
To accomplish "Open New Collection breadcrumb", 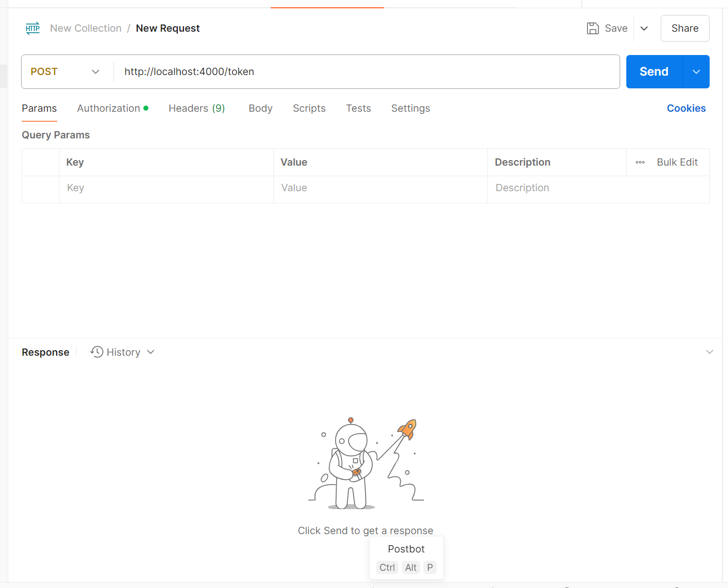I will (x=86, y=28).
